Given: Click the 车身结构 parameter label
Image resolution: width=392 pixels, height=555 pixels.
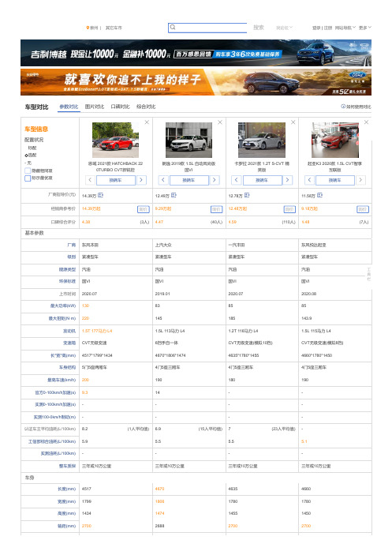Looking at the screenshot, I should [67, 367].
